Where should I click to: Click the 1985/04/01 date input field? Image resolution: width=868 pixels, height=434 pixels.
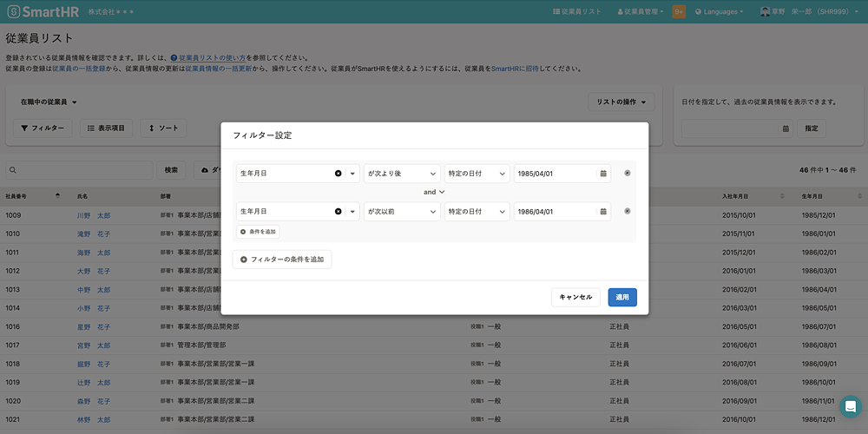(554, 174)
